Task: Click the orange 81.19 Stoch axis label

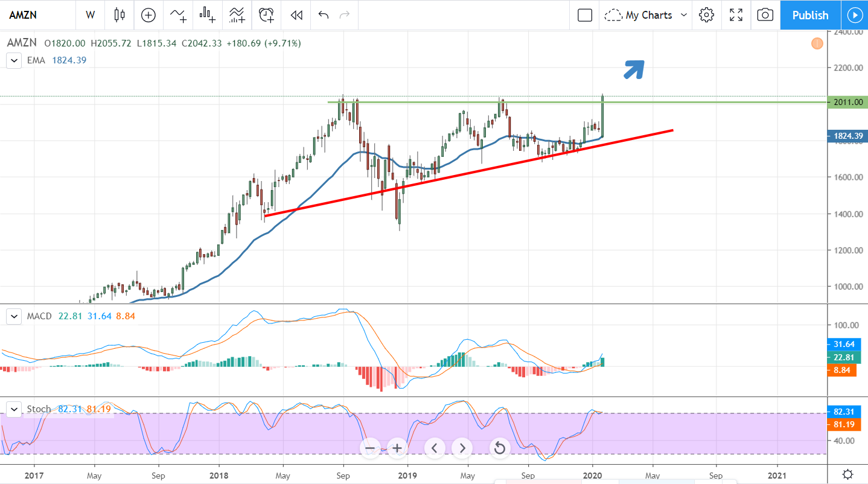Action: (x=843, y=424)
